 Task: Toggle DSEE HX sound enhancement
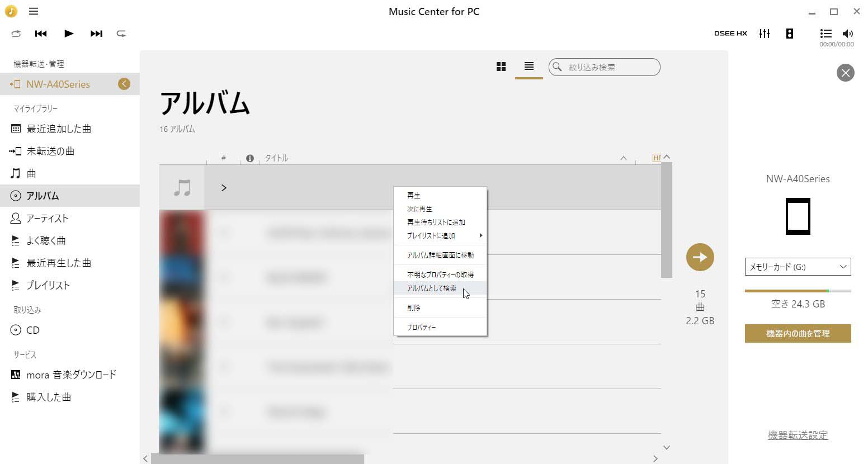click(x=730, y=34)
